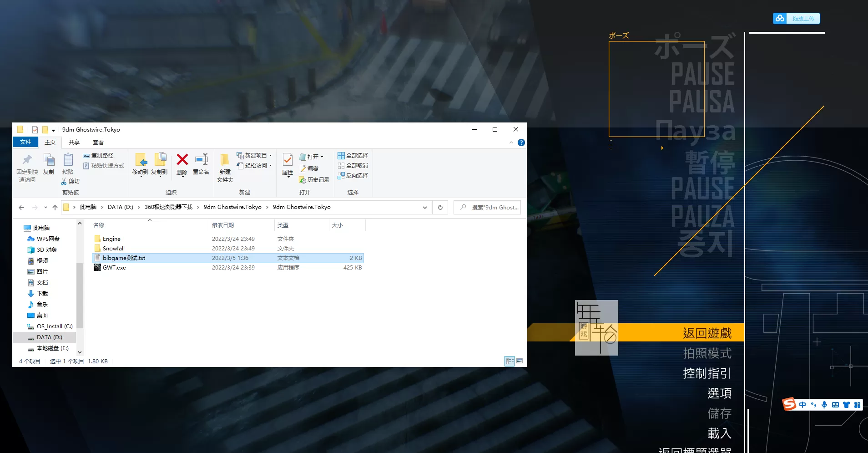Refresh the current folder view

click(x=440, y=208)
